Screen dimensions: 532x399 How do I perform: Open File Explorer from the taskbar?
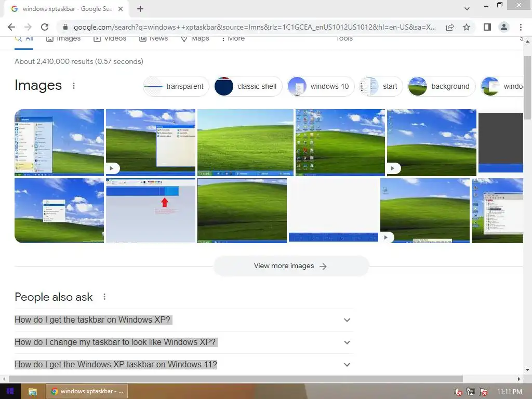(x=33, y=392)
